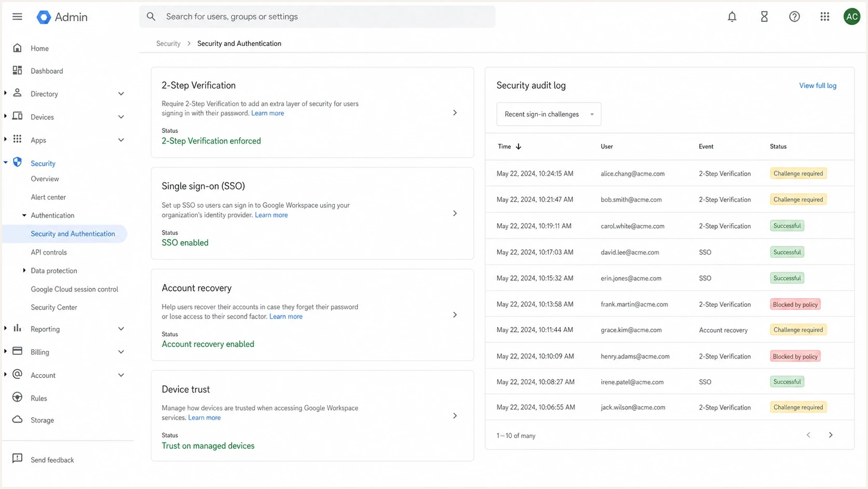
Task: Click the Dashboard icon in sidebar
Action: pyautogui.click(x=17, y=70)
